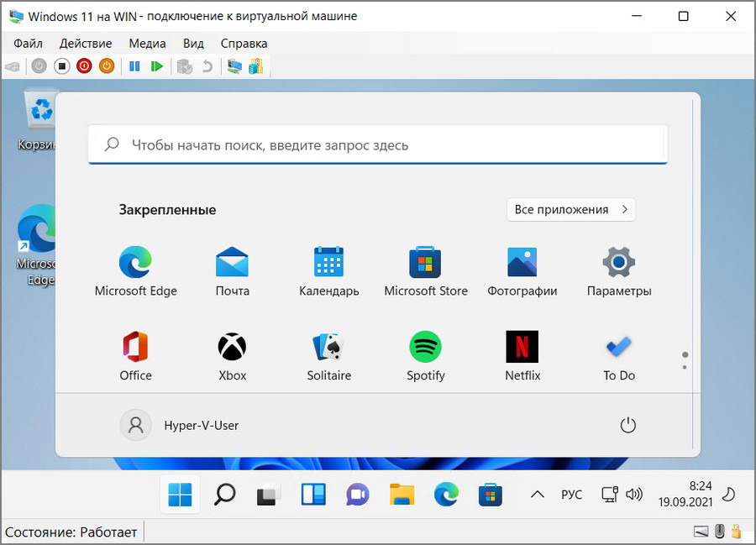Select the Корзина desktop icon
This screenshot has width=756, height=545.
click(x=39, y=120)
